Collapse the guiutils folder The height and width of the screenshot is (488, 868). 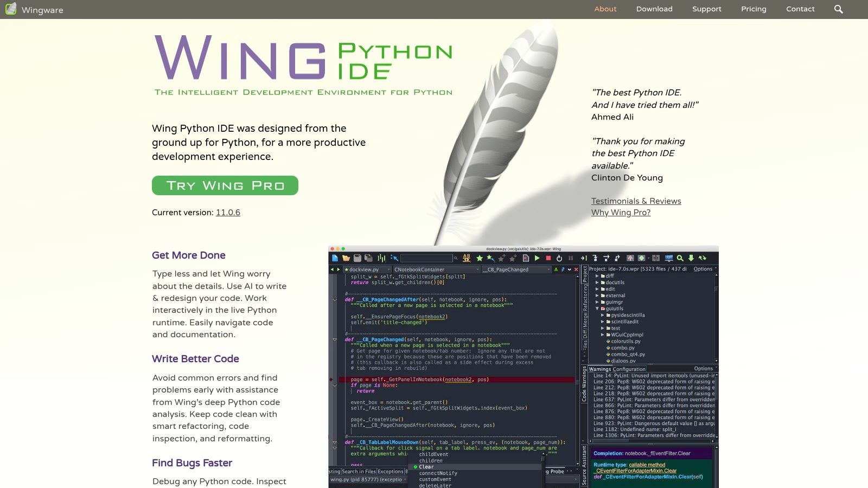[598, 309]
